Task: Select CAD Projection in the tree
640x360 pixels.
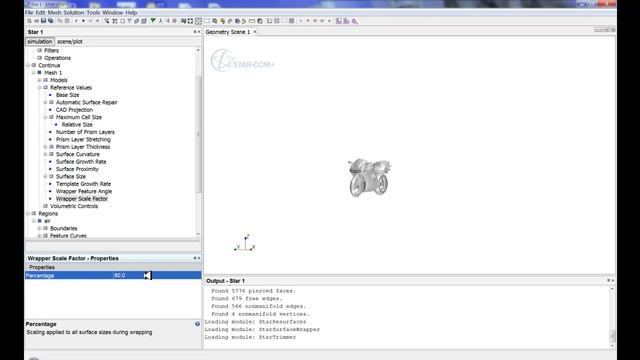Action: (x=74, y=110)
